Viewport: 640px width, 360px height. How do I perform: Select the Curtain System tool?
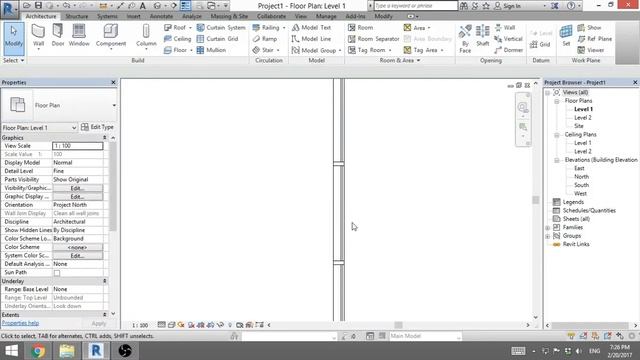coord(221,27)
